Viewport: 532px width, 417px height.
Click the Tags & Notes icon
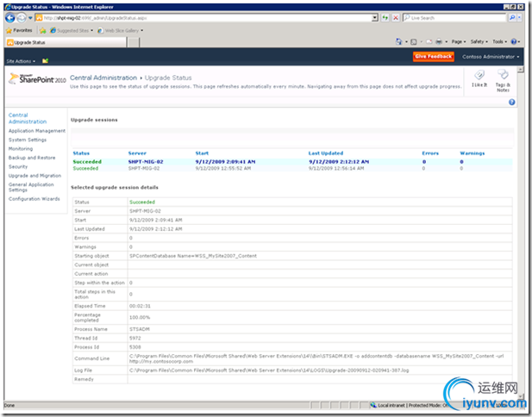tap(503, 81)
